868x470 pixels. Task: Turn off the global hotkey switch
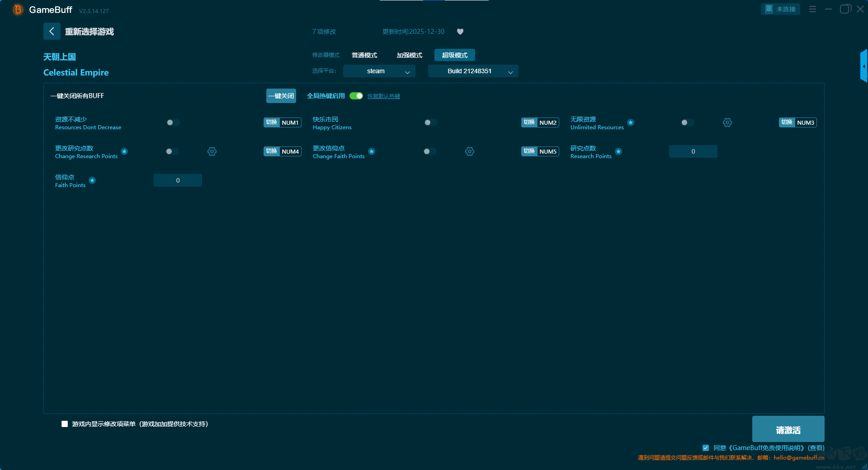coord(356,96)
